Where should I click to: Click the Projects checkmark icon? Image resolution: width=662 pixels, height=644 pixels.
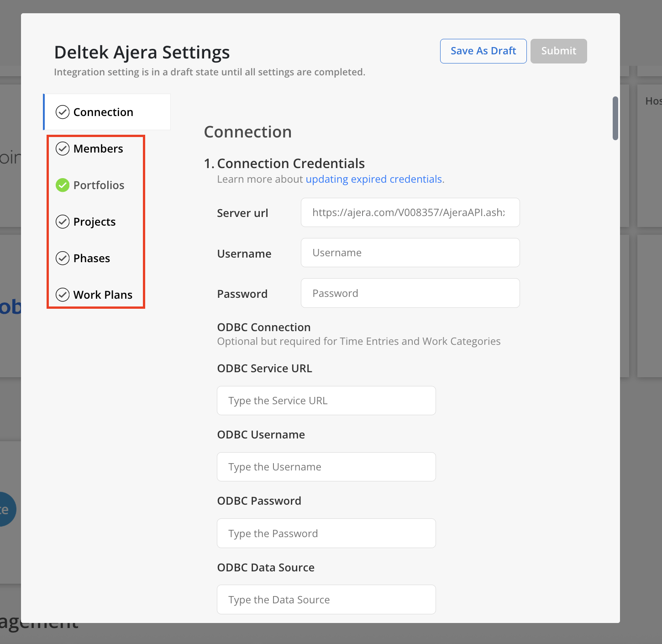[x=63, y=222]
